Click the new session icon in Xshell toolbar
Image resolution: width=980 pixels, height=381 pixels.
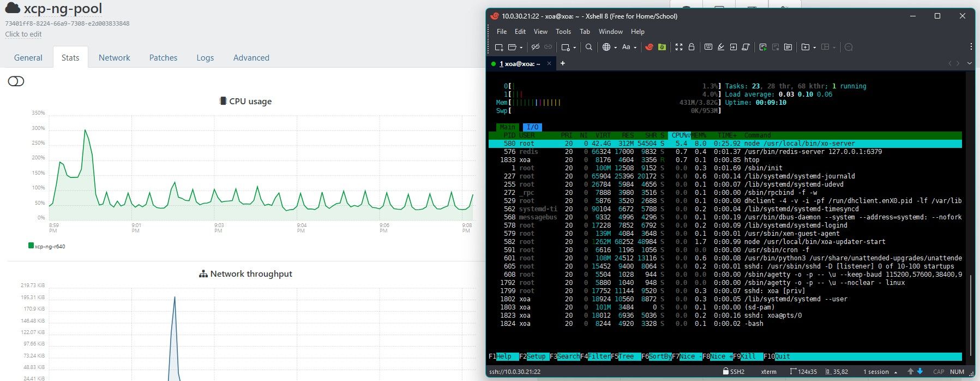pyautogui.click(x=498, y=47)
